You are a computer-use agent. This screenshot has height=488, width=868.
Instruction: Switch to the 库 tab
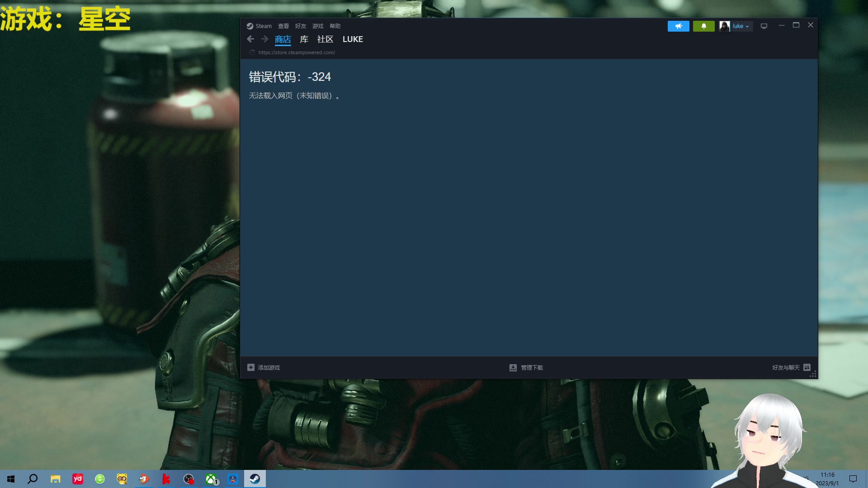click(304, 39)
